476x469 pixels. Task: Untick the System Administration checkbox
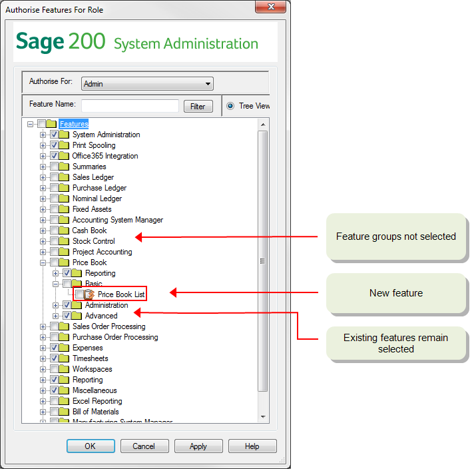(x=55, y=135)
